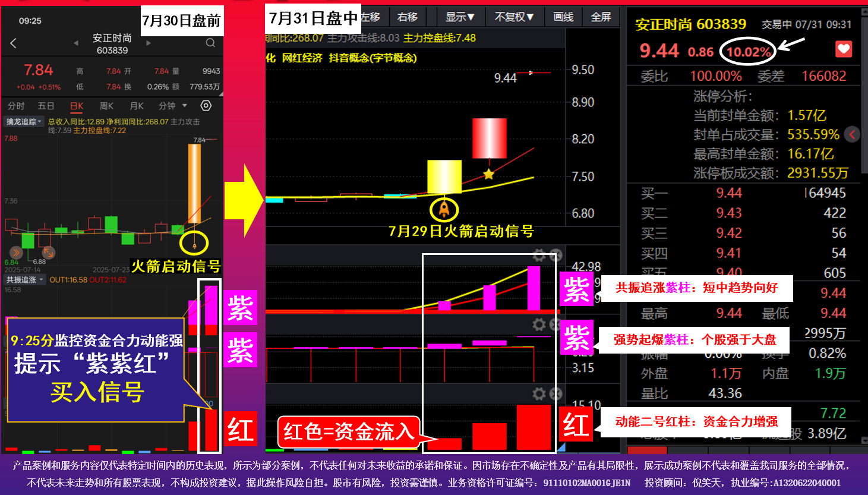Click mobile price 7.84 in header
Viewport: 868px width, 495px height.
[x=39, y=70]
